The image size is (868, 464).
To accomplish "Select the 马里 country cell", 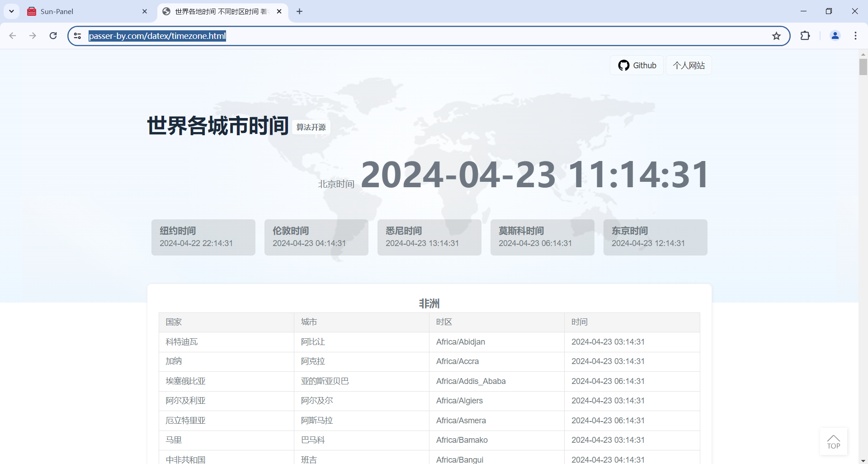I will (226, 440).
